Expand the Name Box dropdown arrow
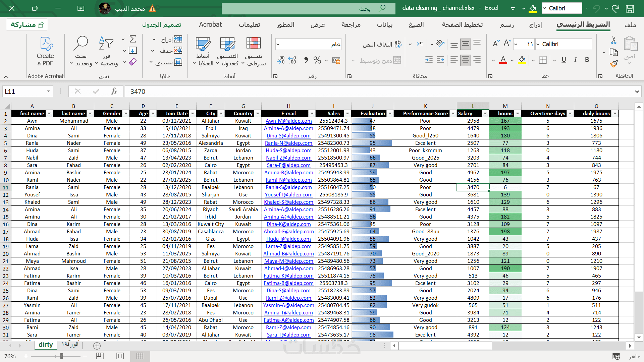Viewport: 644px width, 362px height. pos(48,92)
